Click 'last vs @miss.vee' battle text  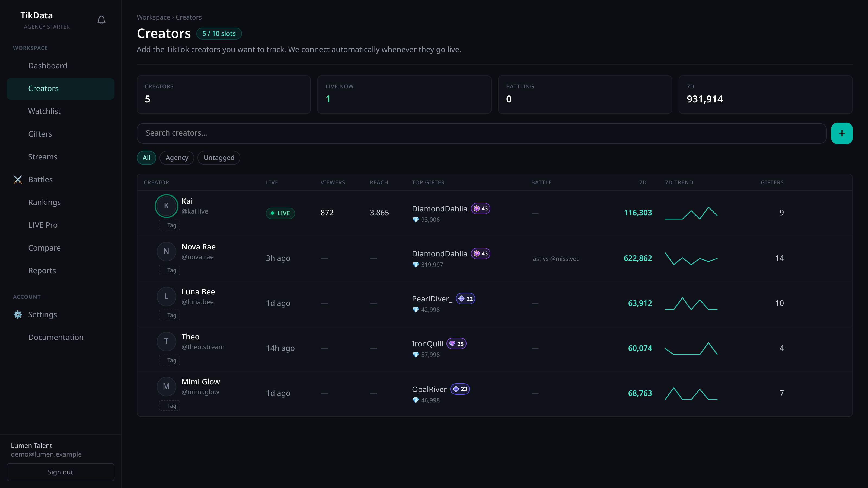click(x=555, y=259)
